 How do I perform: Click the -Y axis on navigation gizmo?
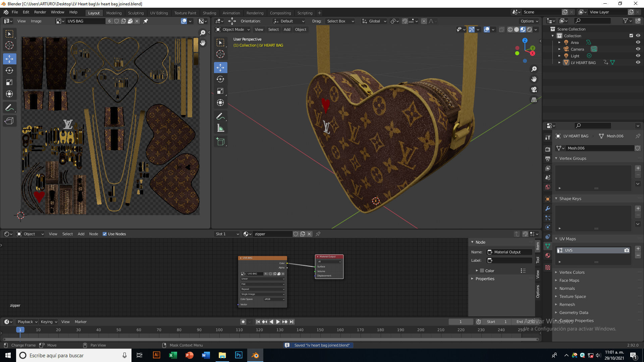(517, 53)
